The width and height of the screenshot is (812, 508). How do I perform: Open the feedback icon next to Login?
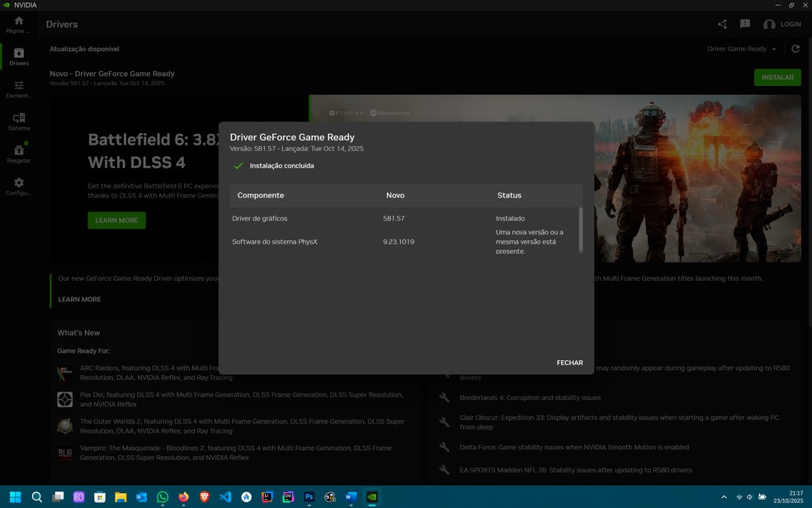pos(744,25)
